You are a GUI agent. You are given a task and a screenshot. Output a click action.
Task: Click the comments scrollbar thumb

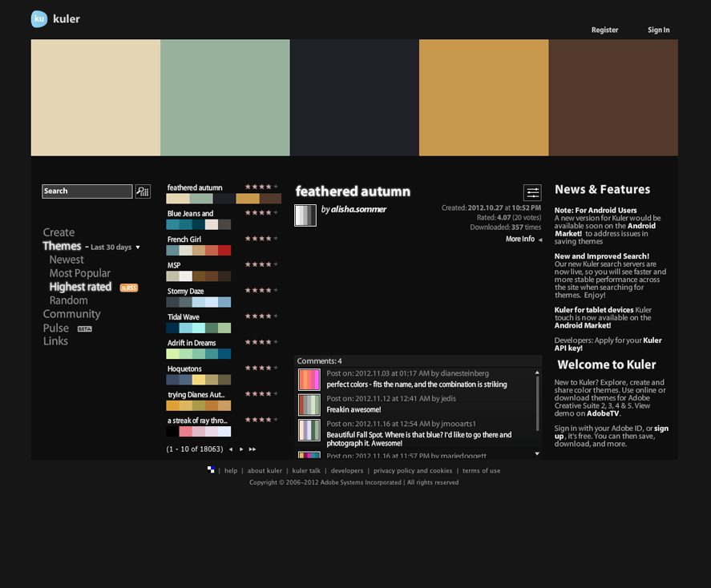click(537, 403)
